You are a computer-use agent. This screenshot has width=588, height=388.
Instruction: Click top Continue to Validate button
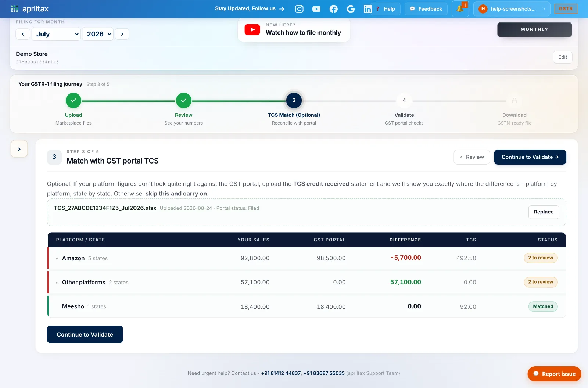pyautogui.click(x=530, y=157)
